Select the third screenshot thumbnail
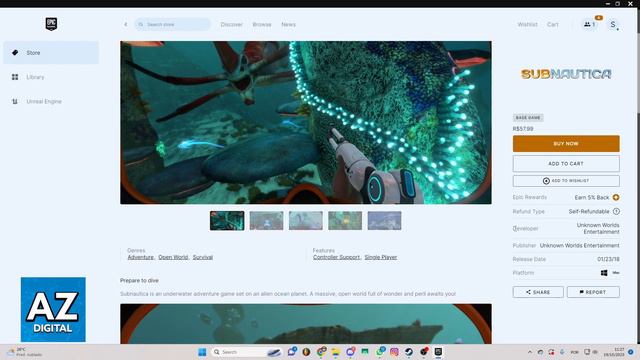The image size is (640, 360). click(306, 221)
